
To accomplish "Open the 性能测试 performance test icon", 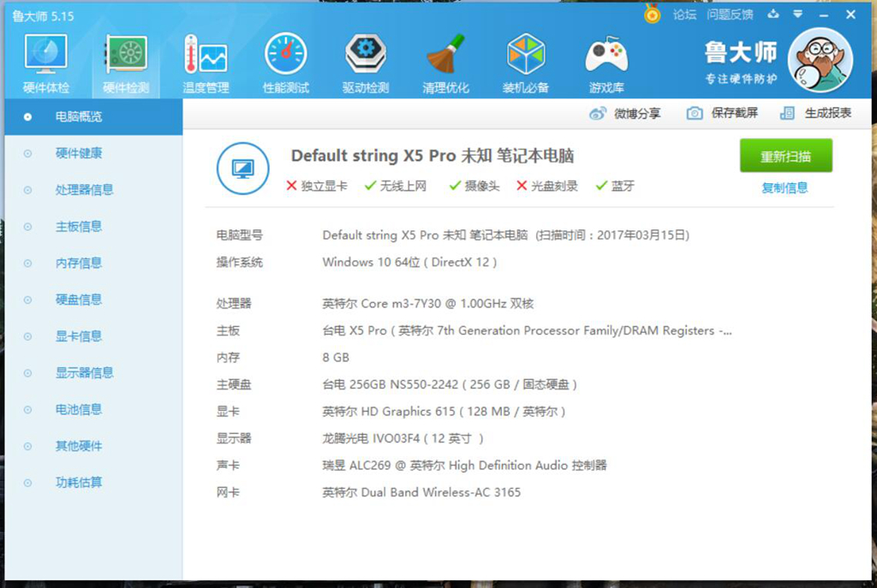I will (285, 60).
